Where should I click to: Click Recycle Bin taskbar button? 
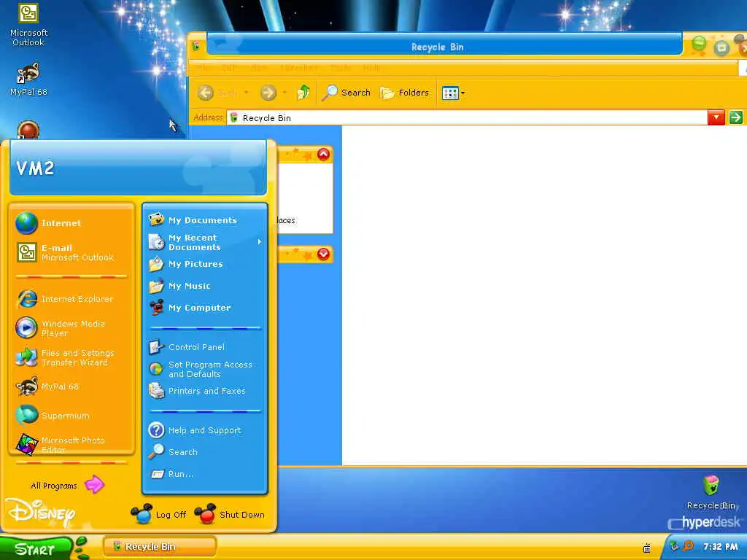coord(159,547)
